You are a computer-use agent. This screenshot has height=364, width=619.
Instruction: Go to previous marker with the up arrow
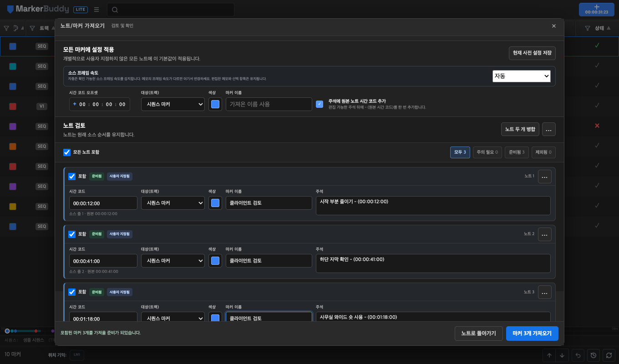(549, 355)
